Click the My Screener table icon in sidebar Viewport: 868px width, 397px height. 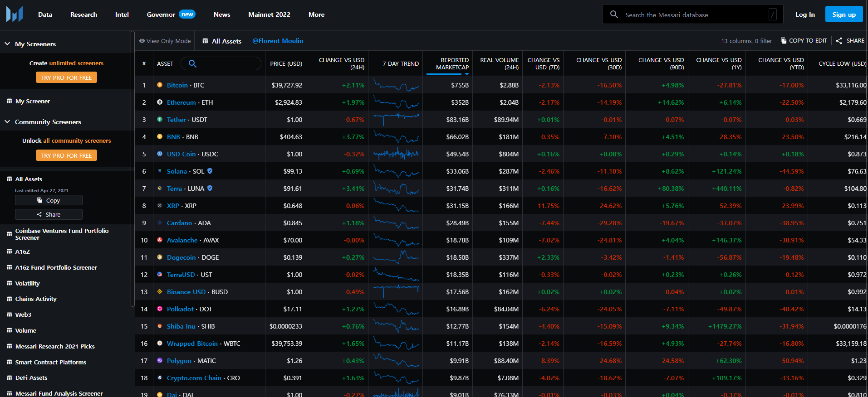pyautogui.click(x=9, y=101)
